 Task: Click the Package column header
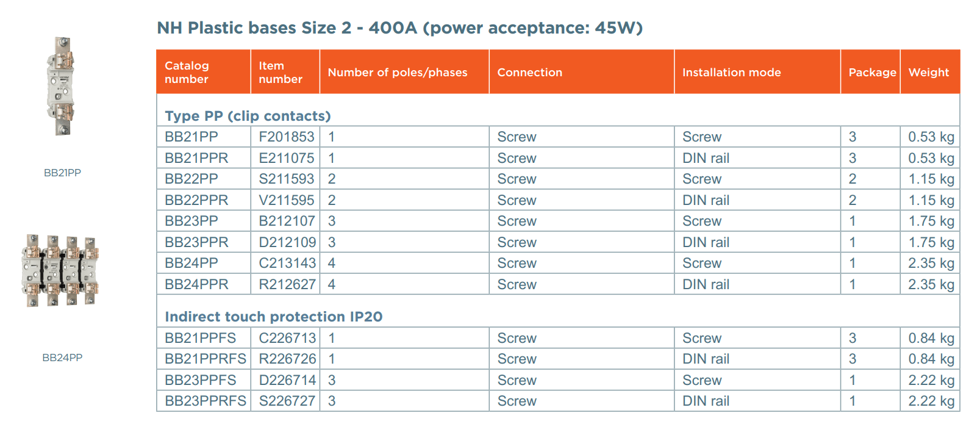pos(872,72)
